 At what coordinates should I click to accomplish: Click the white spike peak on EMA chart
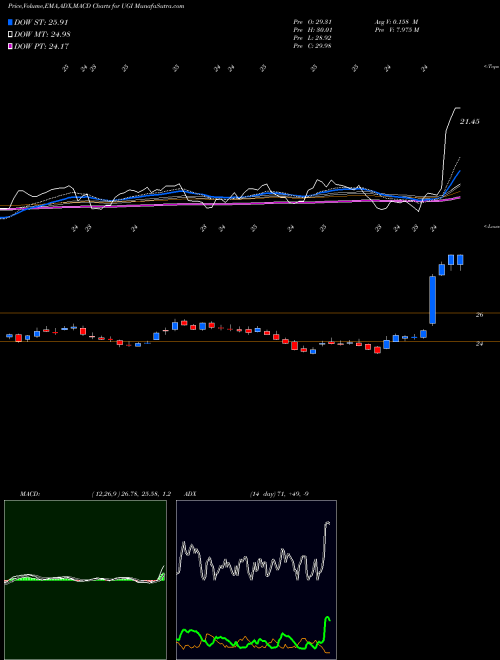click(457, 109)
